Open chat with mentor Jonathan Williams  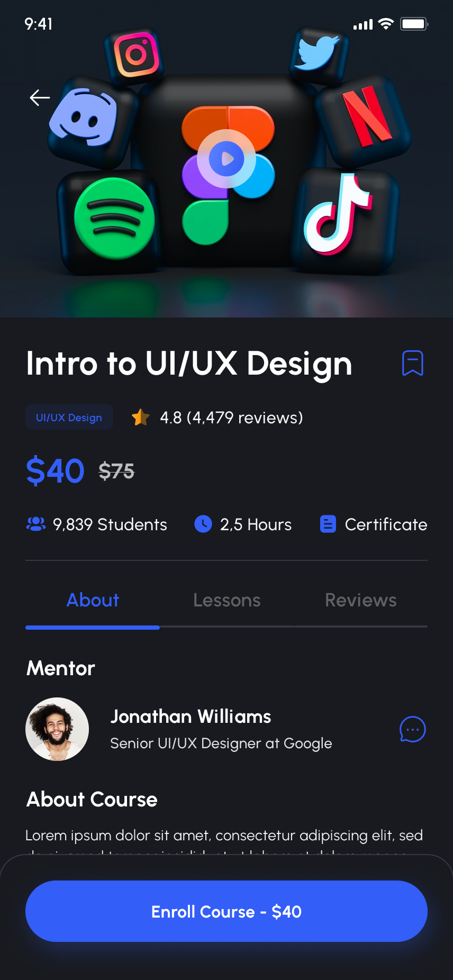pyautogui.click(x=413, y=729)
